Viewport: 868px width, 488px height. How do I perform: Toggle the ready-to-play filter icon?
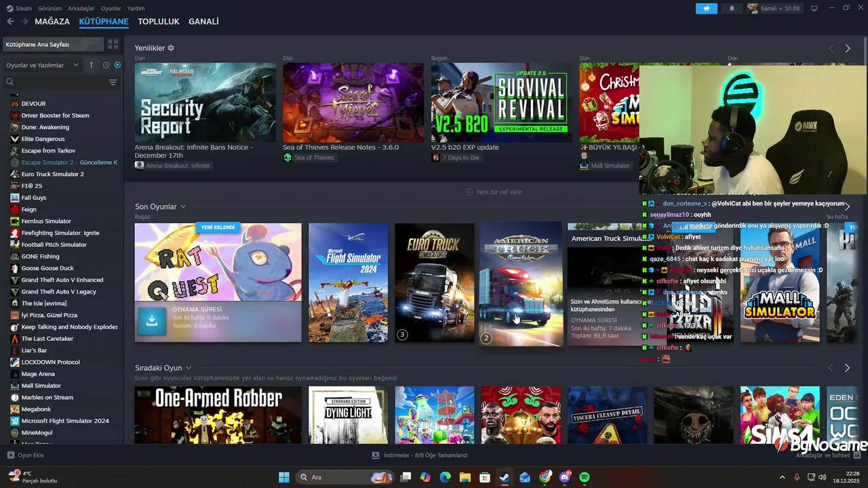(117, 65)
